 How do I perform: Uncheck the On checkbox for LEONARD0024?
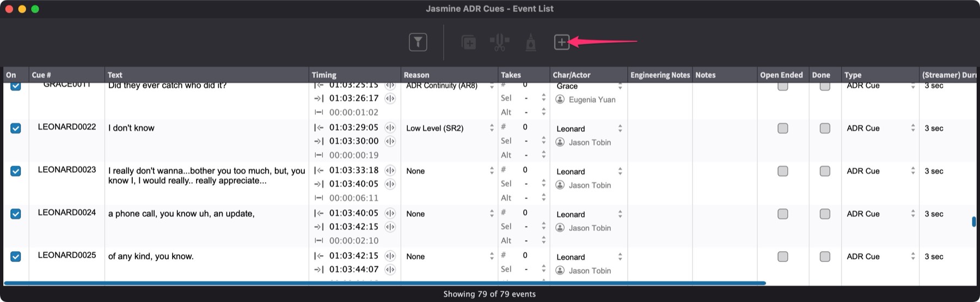pos(16,214)
